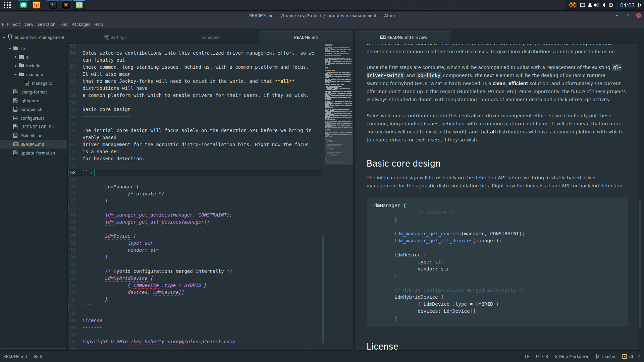Click the cli folder icon
Image resolution: width=644 pixels, height=362 pixels.
pyautogui.click(x=21, y=57)
